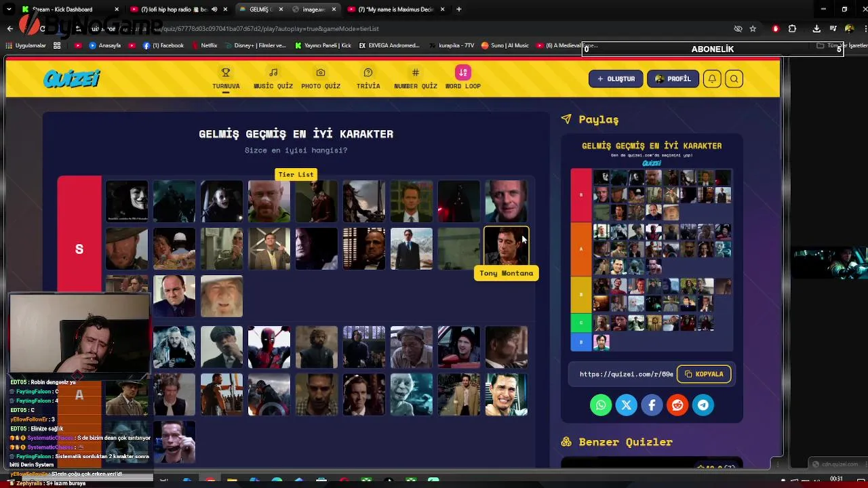Open the Turnuva section
Image resolution: width=868 pixels, height=488 pixels.
[x=226, y=79]
